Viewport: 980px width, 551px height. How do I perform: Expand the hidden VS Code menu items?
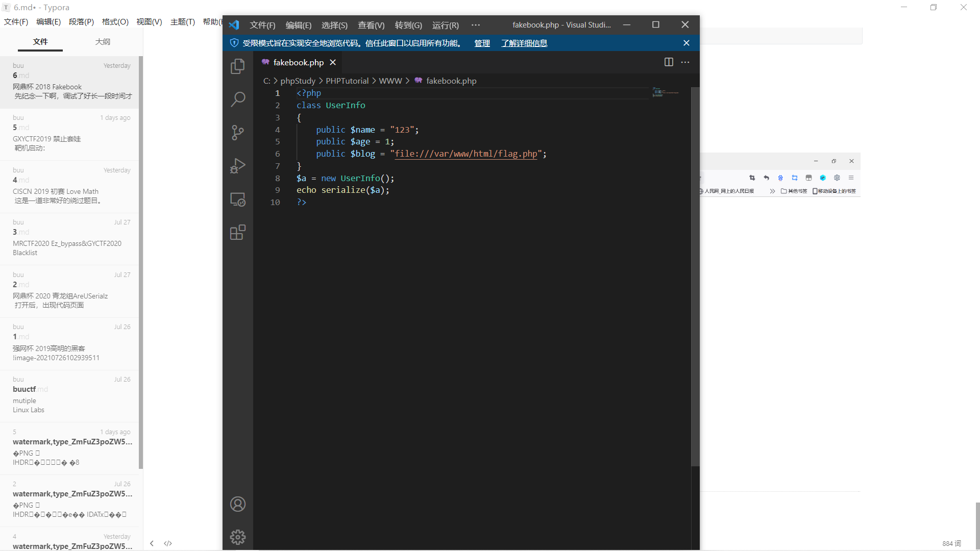click(x=475, y=25)
